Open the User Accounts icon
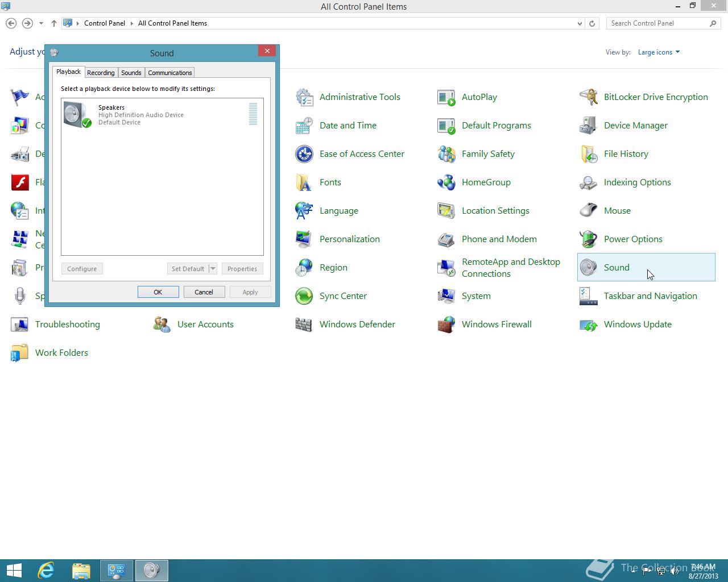This screenshot has height=582, width=728. point(162,325)
